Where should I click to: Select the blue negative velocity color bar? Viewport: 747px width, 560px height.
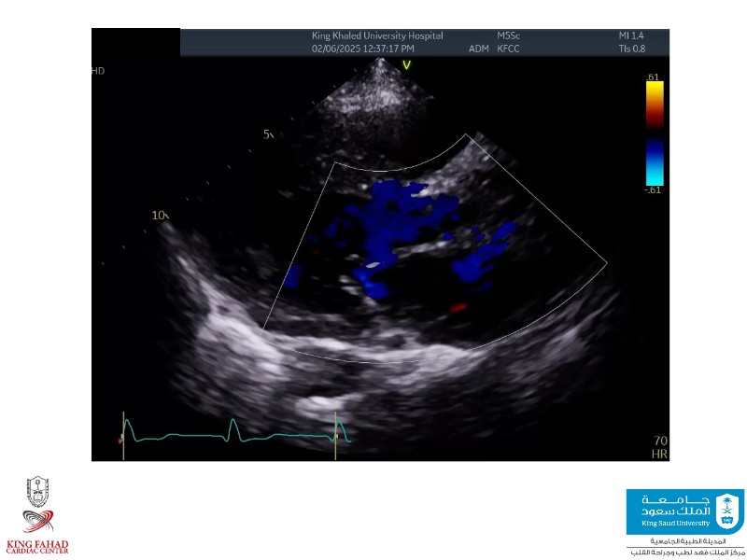655,162
